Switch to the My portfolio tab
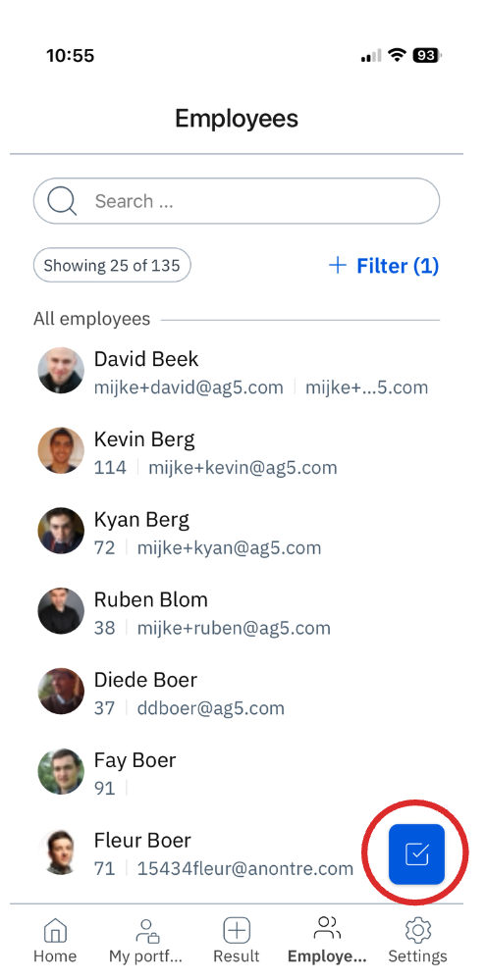Viewport: 486px width, 980px height. pyautogui.click(x=145, y=940)
